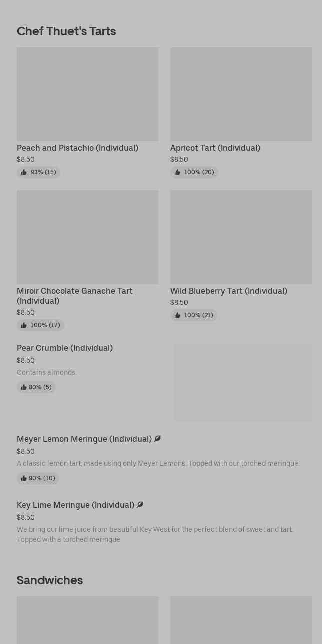The height and width of the screenshot is (644, 322).
Task: Open Miroir Chocolate Ganache Tart image
Action: point(87,237)
